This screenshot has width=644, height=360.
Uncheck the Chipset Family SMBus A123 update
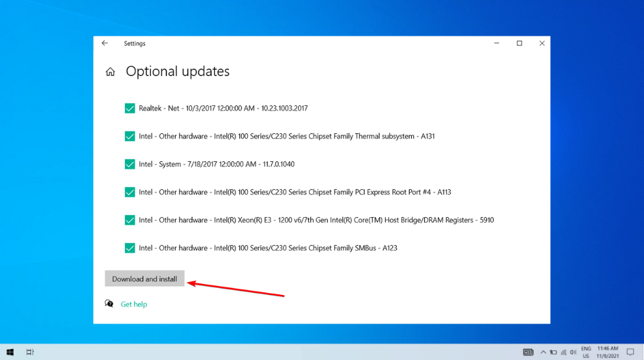[x=130, y=248]
